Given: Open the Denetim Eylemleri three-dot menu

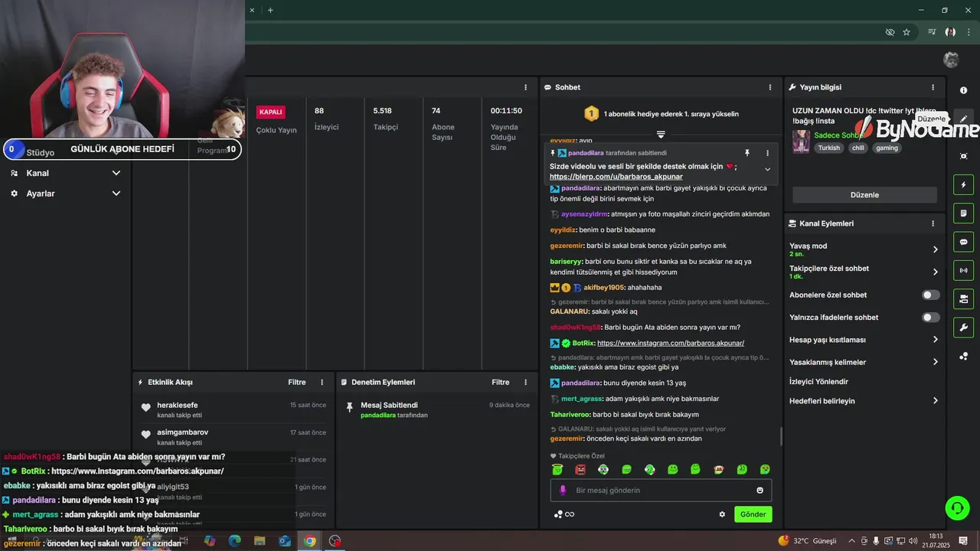Looking at the screenshot, I should point(525,382).
